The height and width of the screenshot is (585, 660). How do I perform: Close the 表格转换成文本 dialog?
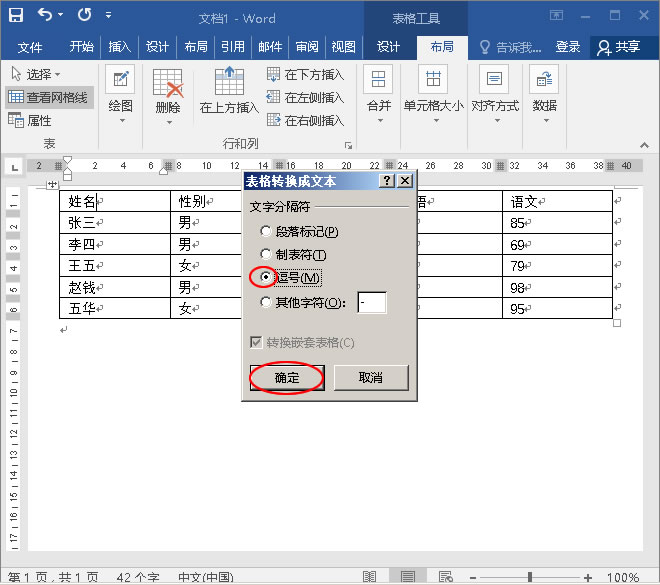pos(405,181)
